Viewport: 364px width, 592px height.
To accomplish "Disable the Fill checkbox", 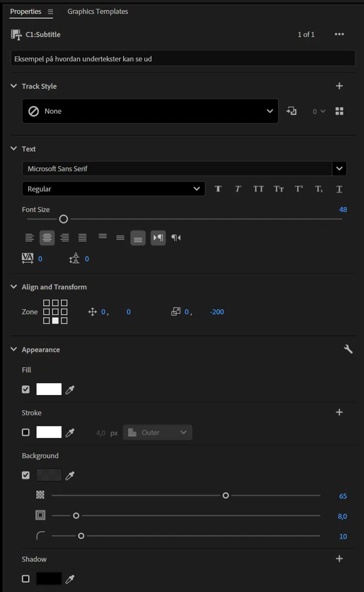I will pyautogui.click(x=26, y=389).
